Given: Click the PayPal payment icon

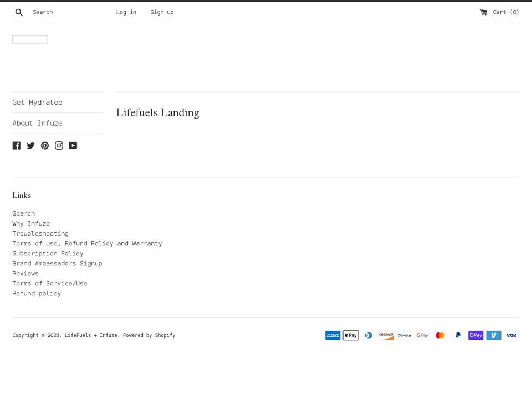Looking at the screenshot, I should click(x=458, y=335).
